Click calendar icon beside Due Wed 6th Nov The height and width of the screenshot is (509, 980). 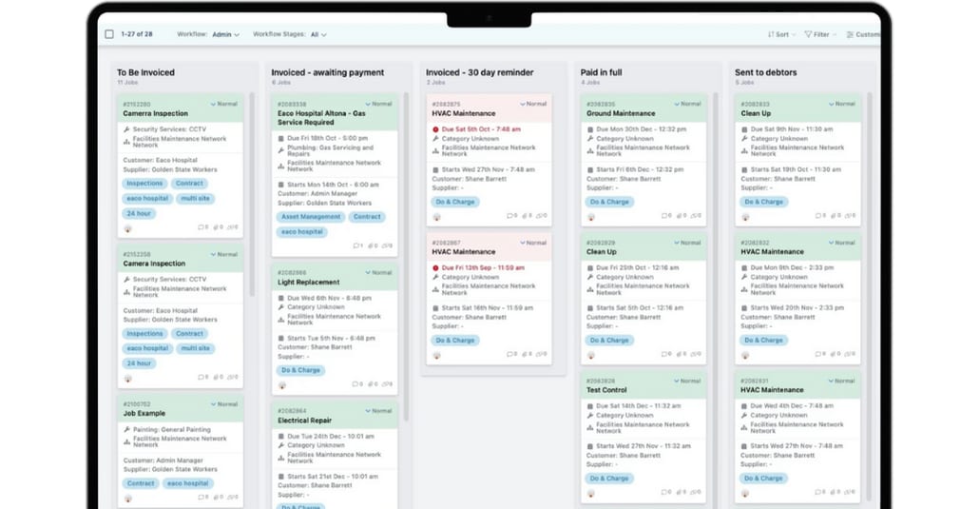tap(281, 299)
